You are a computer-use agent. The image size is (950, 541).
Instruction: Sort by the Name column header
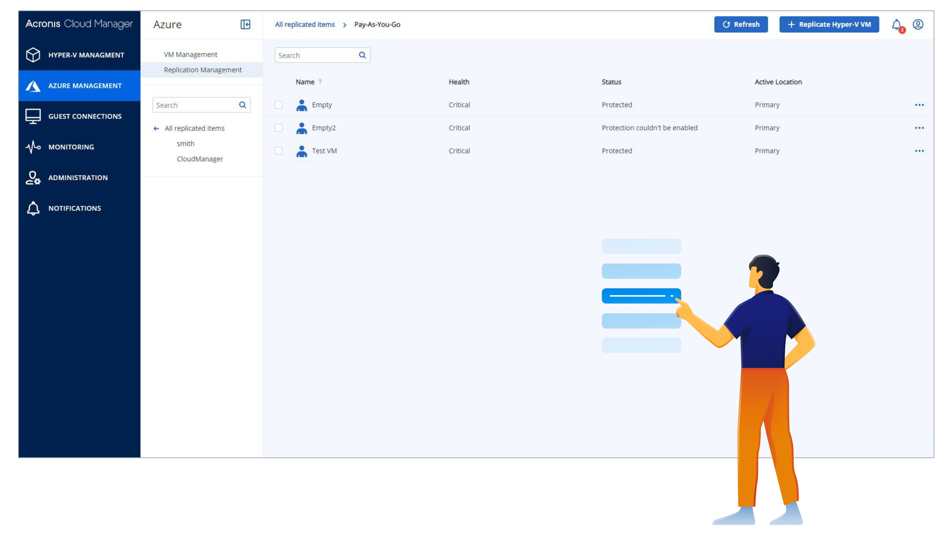tap(305, 82)
